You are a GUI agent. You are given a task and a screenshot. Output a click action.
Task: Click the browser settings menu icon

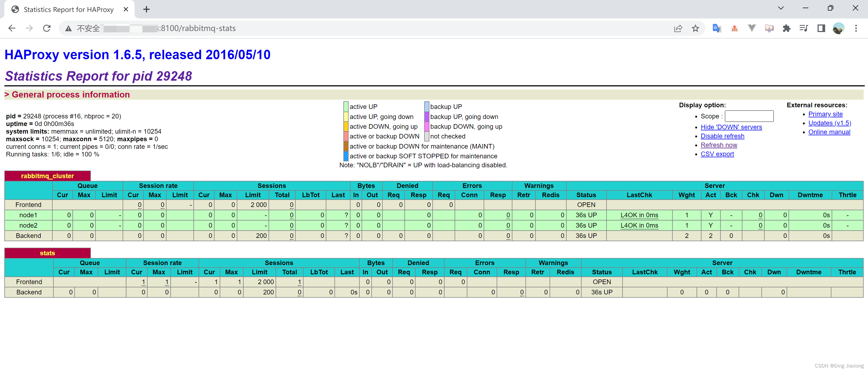coord(856,28)
